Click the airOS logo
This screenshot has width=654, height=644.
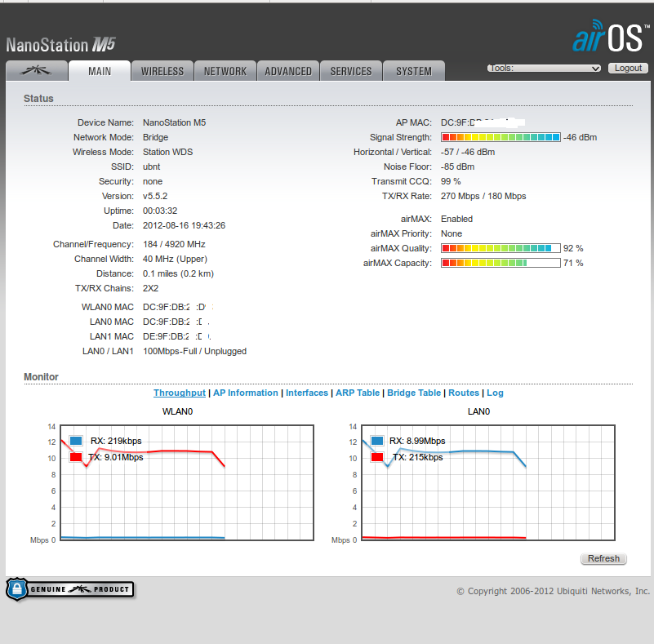(x=611, y=36)
